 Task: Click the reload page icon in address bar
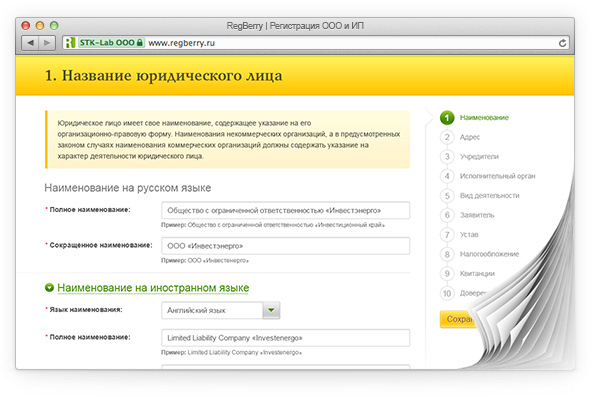562,43
